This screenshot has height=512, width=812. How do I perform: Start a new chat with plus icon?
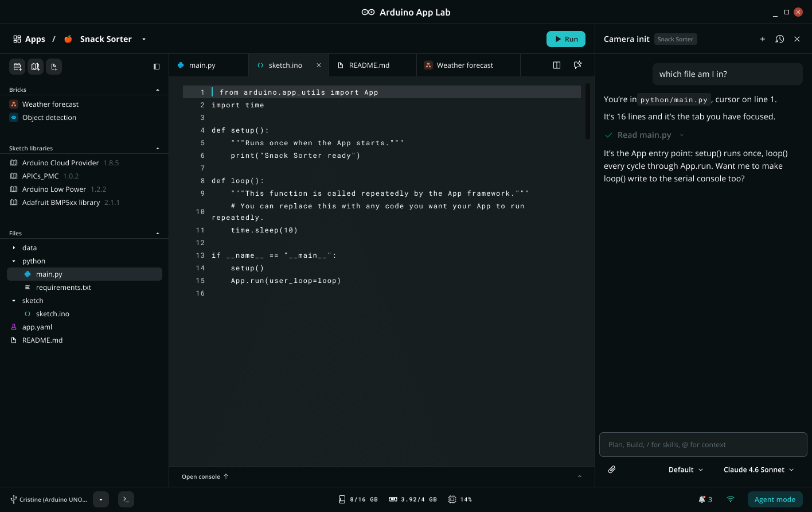[763, 39]
